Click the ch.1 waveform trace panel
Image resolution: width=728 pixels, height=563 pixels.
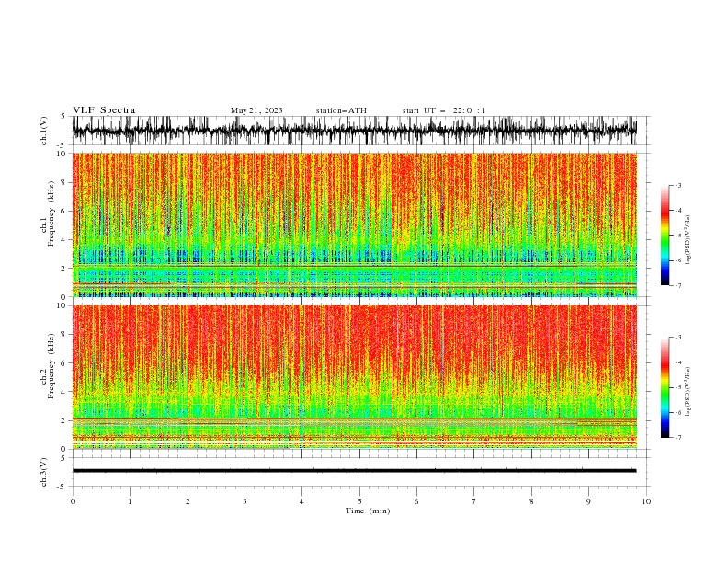pyautogui.click(x=355, y=131)
